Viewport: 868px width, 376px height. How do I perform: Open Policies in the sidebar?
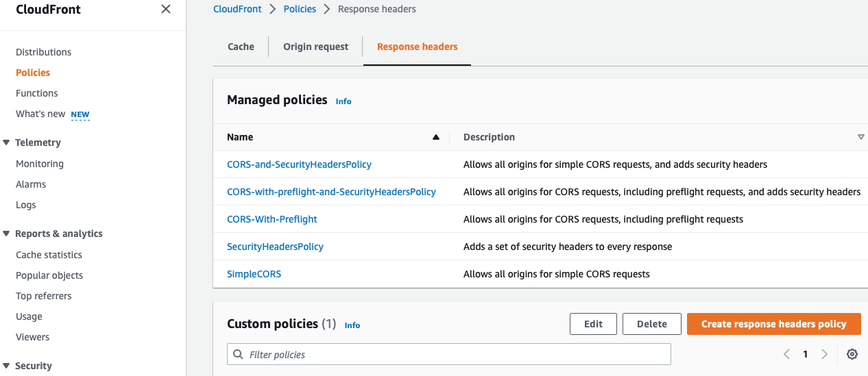coord(33,73)
